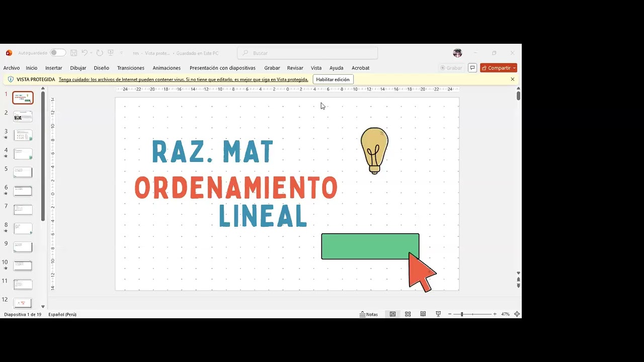644x362 pixels.
Task: Select slide 5 thumbnail
Action: click(23, 172)
